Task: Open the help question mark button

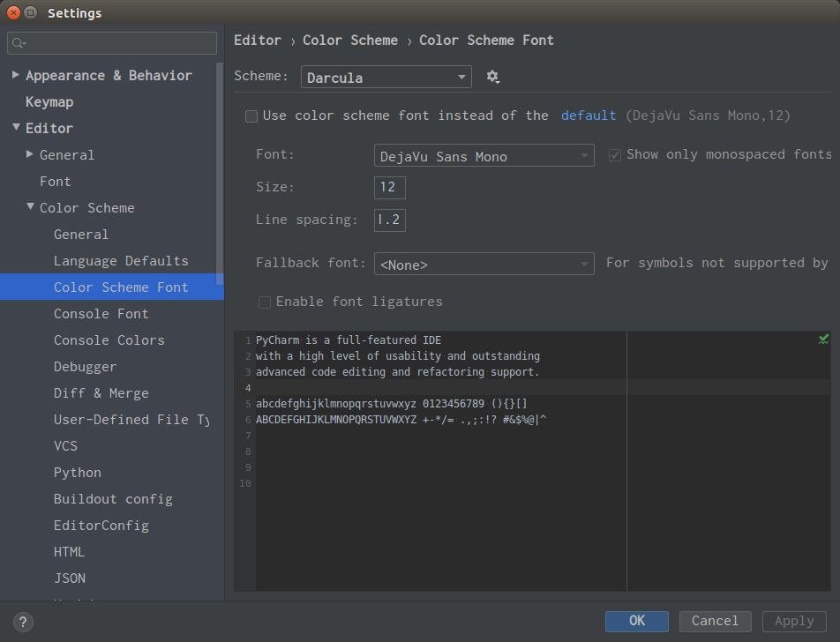Action: coord(23,622)
